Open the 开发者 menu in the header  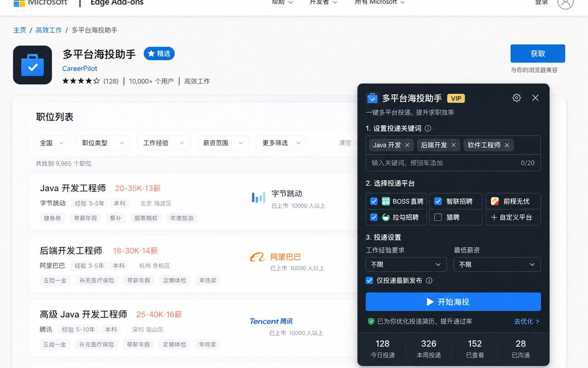[323, 2]
